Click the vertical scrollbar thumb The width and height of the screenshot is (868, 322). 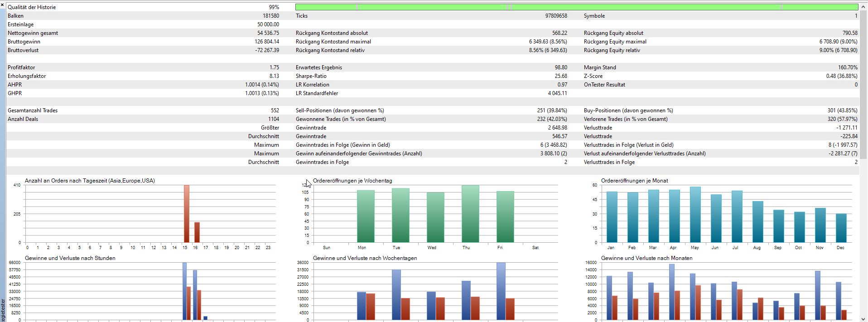[x=863, y=84]
